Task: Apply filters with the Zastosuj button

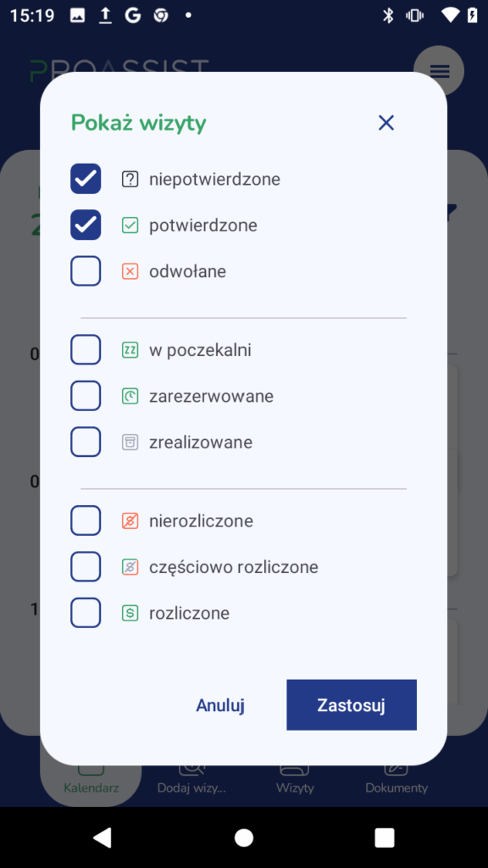Action: coord(352,704)
